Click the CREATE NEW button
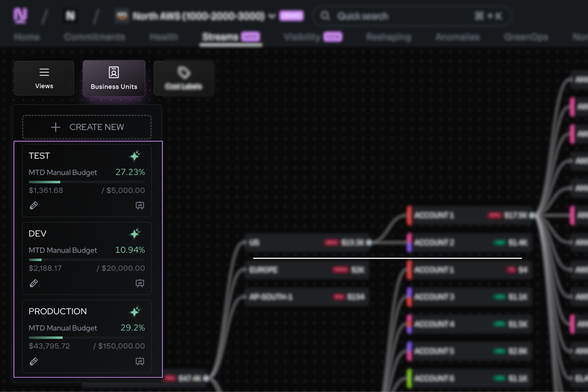This screenshot has height=392, width=588. click(87, 127)
